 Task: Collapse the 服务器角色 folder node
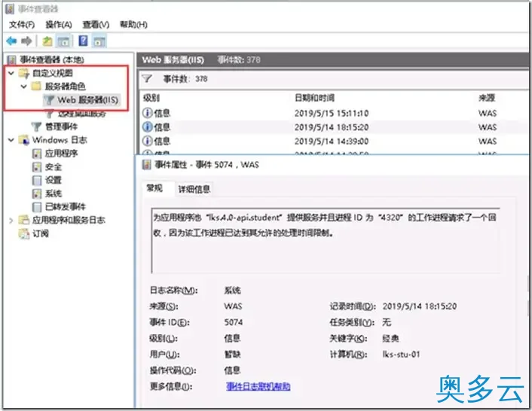pos(24,87)
